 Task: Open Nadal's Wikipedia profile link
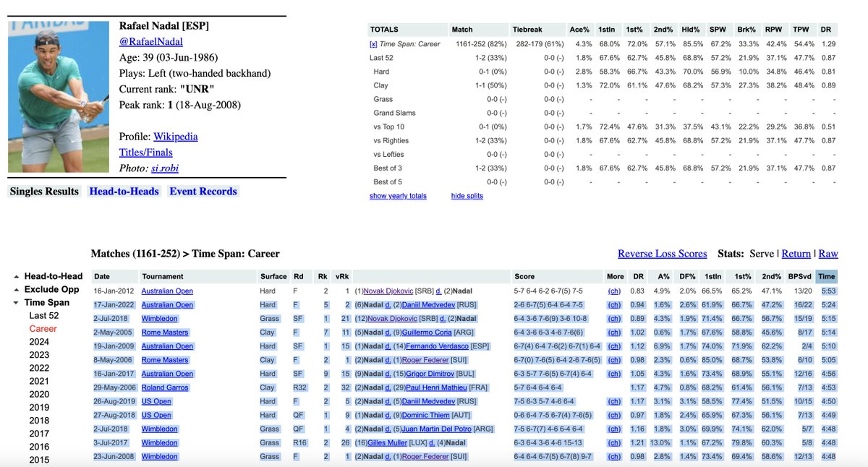click(176, 137)
